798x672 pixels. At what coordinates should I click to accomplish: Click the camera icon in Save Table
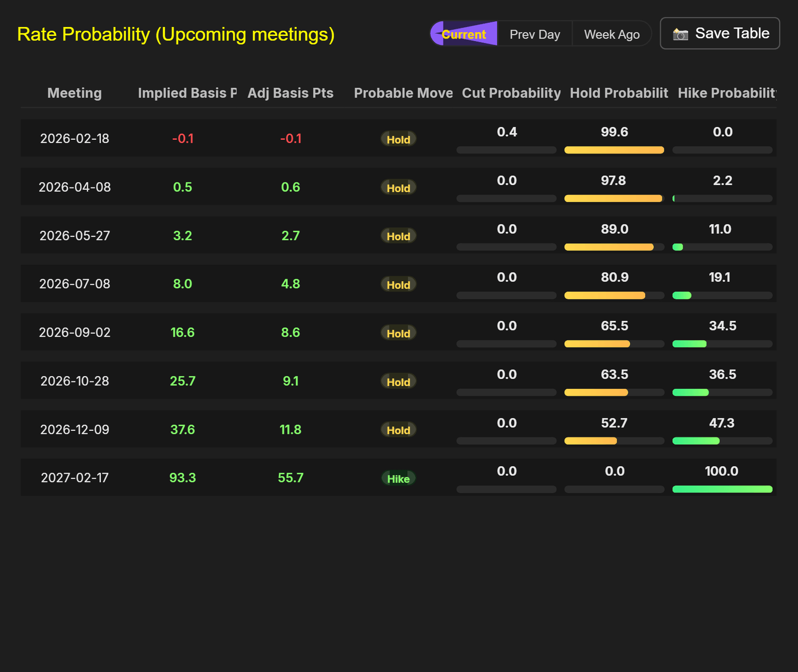click(x=681, y=34)
